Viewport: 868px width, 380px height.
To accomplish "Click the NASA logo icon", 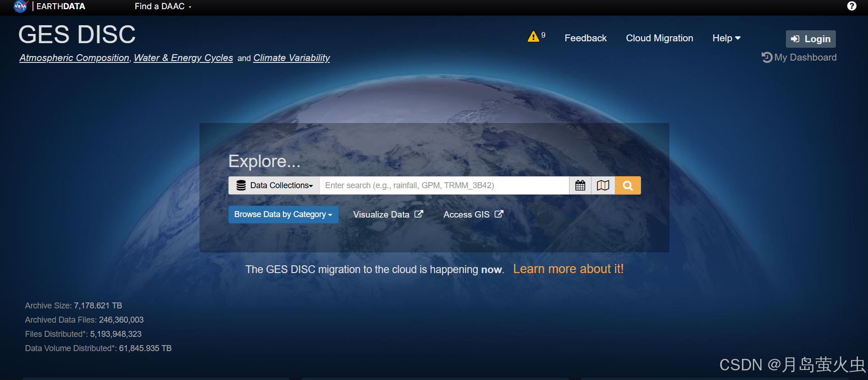I will pyautogui.click(x=21, y=6).
